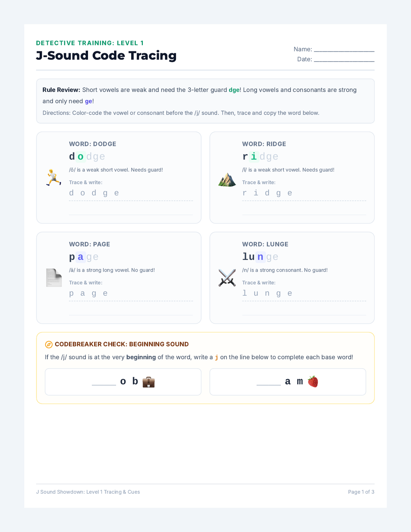Click the purple highlighted 'n' in lunge
This screenshot has height=532, width=411.
click(x=260, y=257)
